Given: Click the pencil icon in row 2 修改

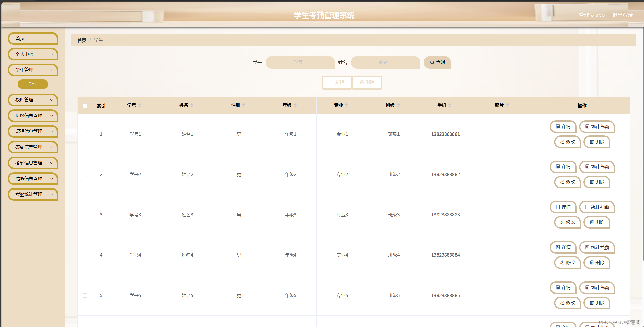Looking at the screenshot, I should click(562, 182).
